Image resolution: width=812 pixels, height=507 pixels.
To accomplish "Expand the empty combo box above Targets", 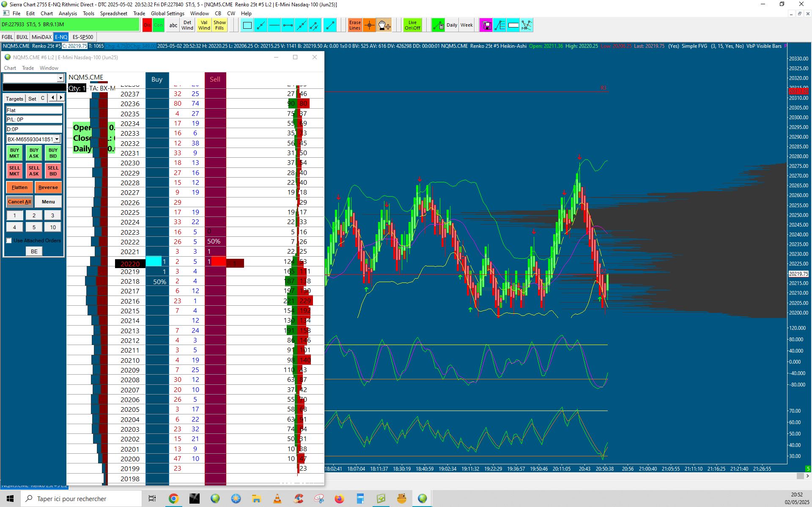I will (x=60, y=78).
